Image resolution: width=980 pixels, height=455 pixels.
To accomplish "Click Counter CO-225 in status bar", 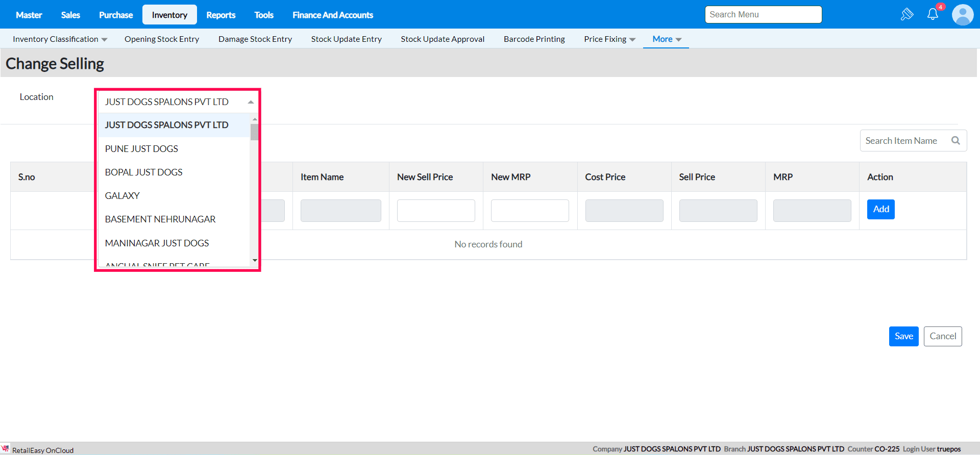I will click(874, 449).
